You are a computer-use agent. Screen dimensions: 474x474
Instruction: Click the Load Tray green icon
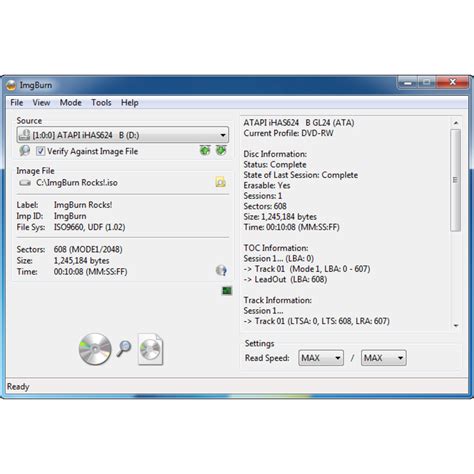coord(205,150)
